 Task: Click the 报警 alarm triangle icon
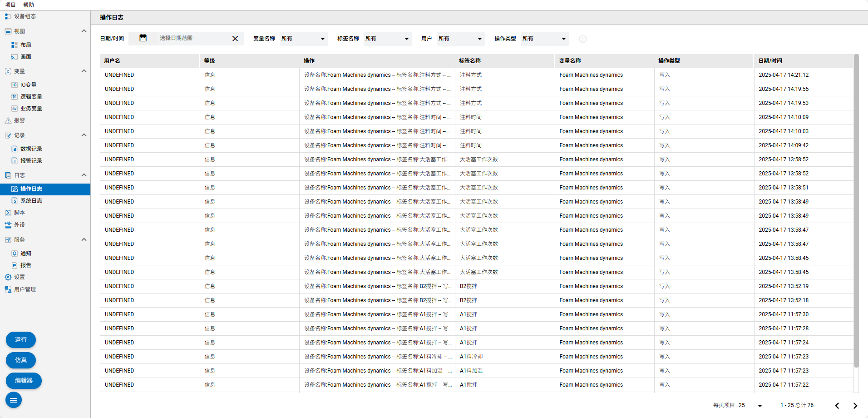(8, 120)
